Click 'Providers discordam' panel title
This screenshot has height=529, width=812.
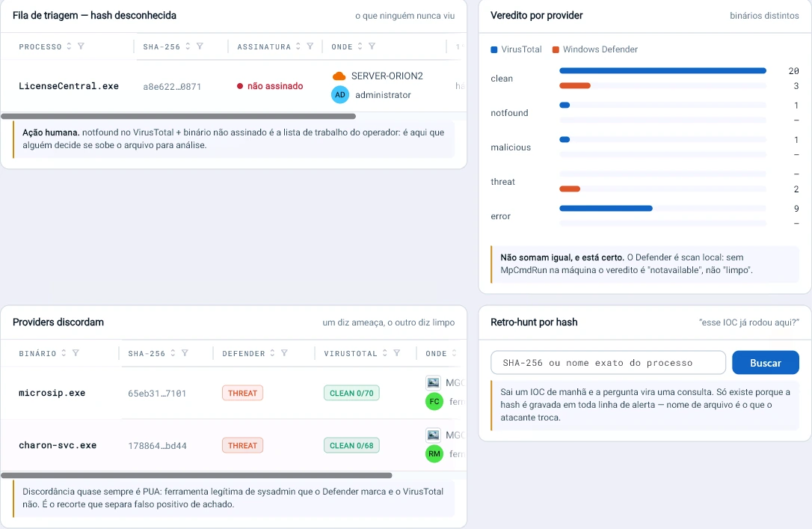58,322
